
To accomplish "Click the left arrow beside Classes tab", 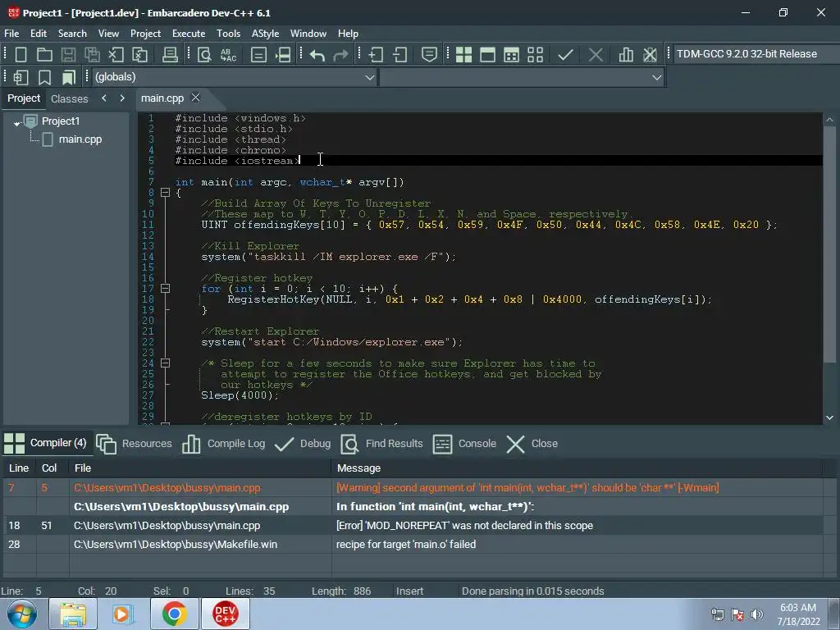I will (104, 98).
